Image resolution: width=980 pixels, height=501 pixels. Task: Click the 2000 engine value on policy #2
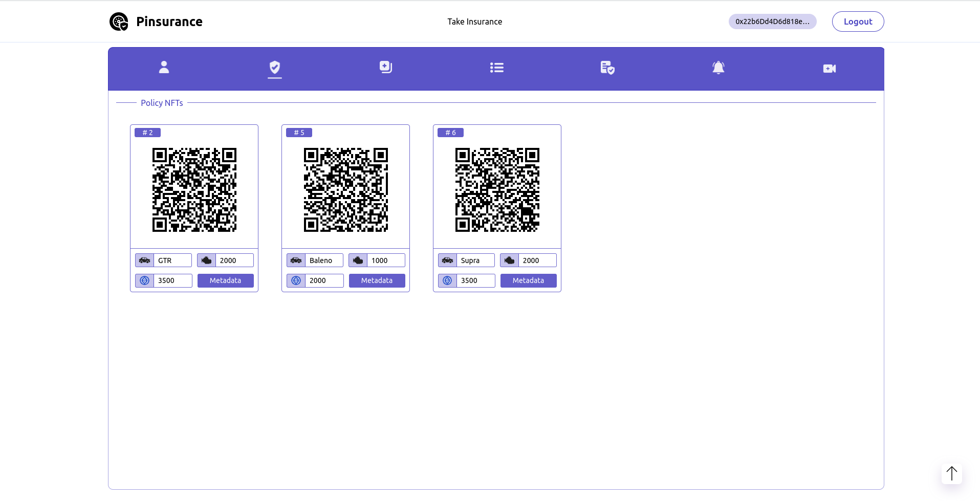(235, 260)
